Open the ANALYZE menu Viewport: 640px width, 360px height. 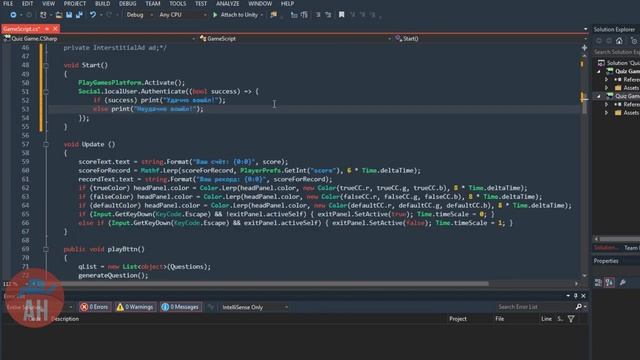[228, 4]
